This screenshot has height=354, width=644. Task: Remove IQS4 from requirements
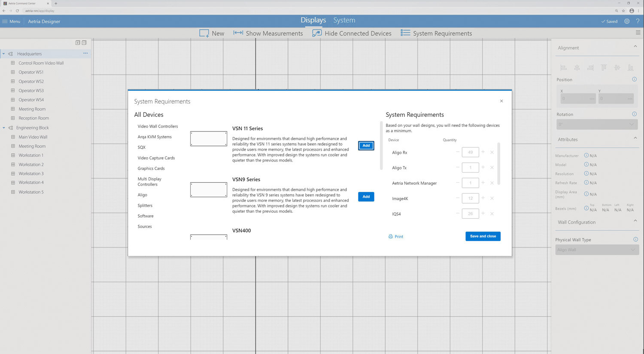tap(492, 214)
